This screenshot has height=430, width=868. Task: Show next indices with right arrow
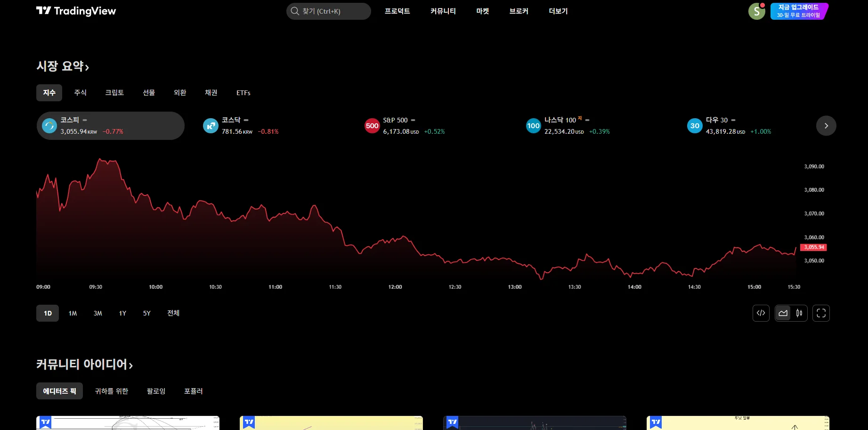click(826, 126)
